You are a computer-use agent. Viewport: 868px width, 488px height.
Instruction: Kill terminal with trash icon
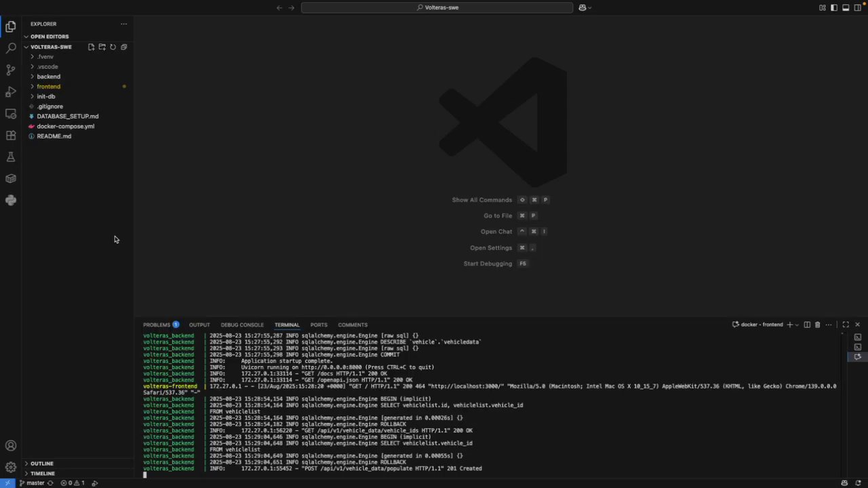pos(817,325)
